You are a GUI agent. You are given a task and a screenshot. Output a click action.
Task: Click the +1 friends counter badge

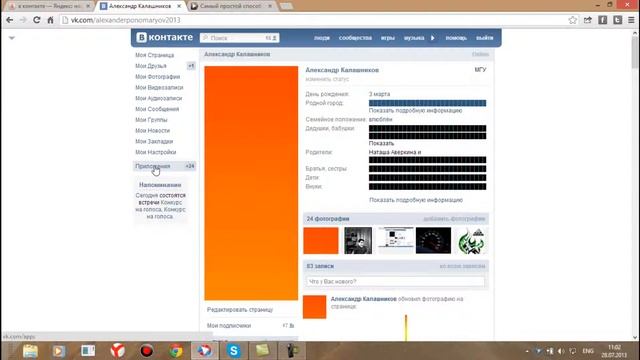(x=191, y=66)
